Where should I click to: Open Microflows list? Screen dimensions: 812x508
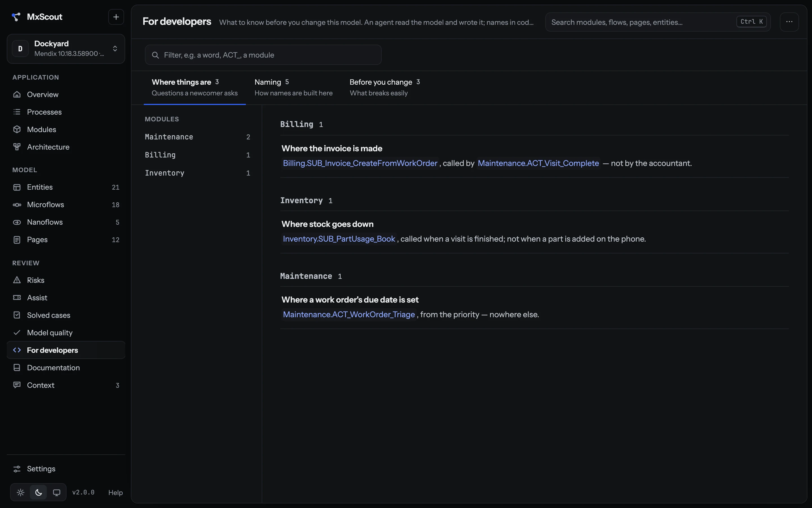click(x=66, y=205)
